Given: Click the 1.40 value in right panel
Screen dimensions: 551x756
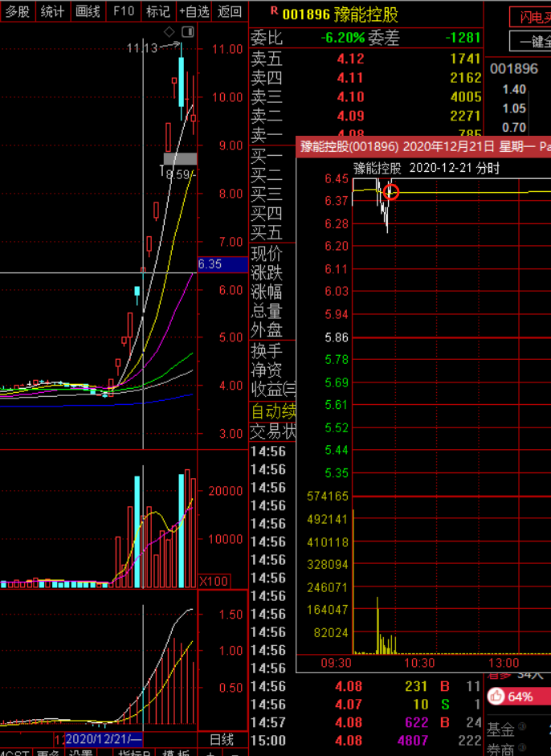Looking at the screenshot, I should [514, 89].
